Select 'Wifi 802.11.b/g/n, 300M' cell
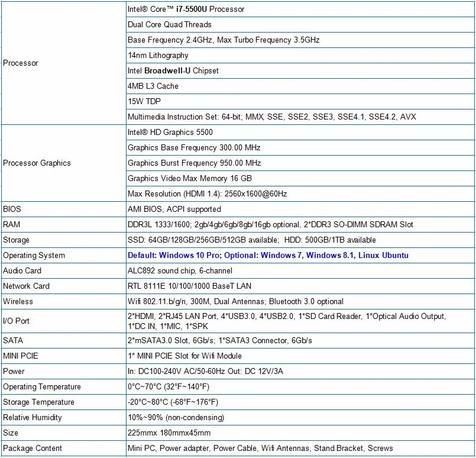Screen dimensions: 476x458 (300, 302)
